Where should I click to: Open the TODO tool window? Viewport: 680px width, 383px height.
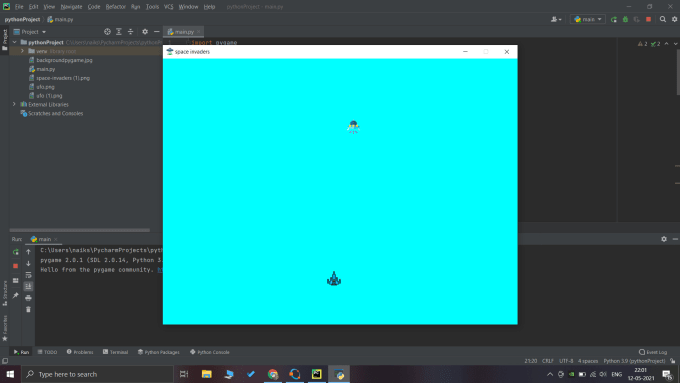point(47,352)
